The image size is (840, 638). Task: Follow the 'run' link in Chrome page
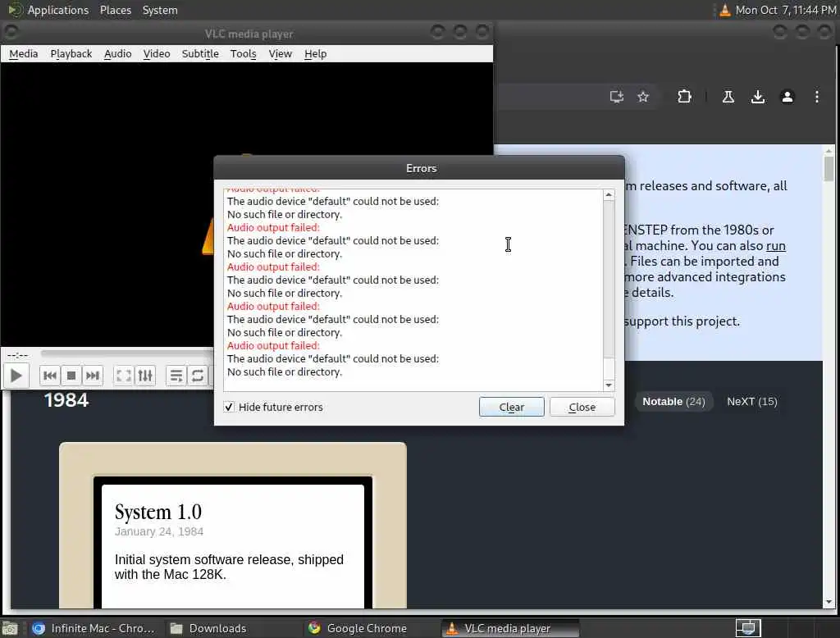coord(776,246)
